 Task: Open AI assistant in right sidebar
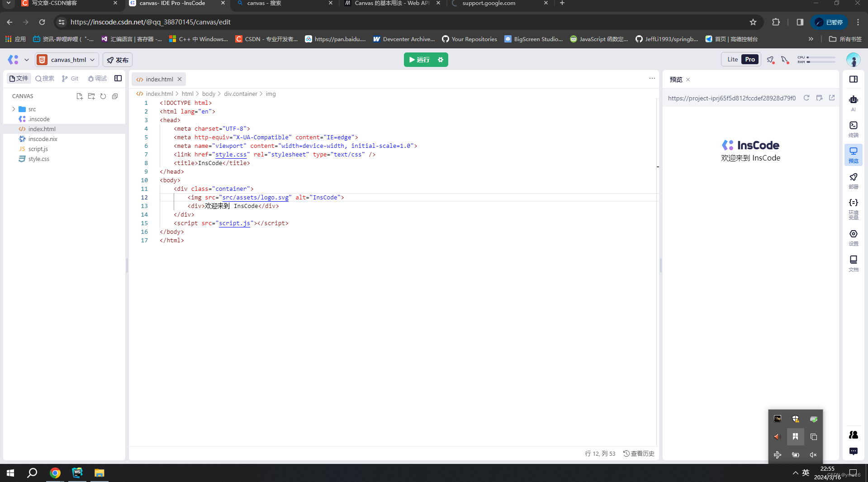pos(854,103)
